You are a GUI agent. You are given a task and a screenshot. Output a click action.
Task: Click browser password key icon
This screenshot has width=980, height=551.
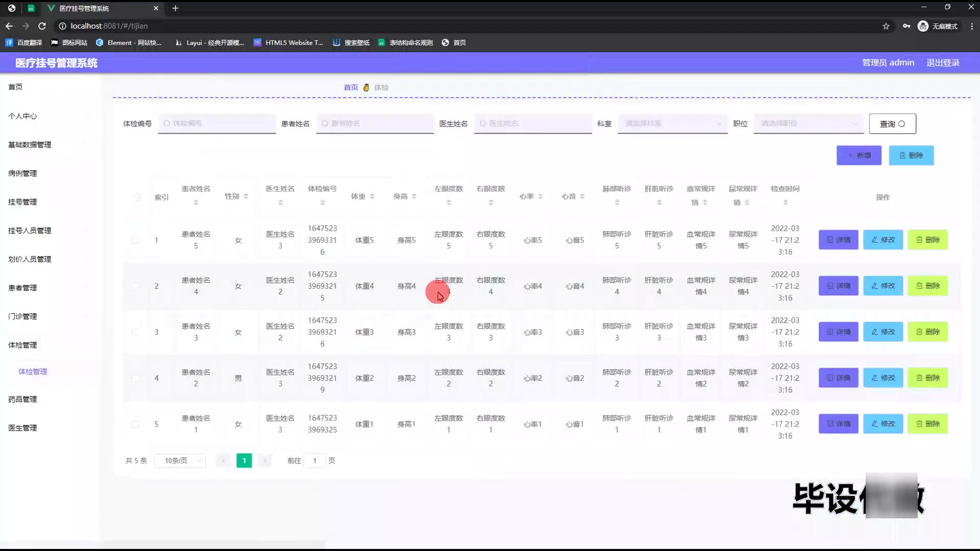click(906, 26)
